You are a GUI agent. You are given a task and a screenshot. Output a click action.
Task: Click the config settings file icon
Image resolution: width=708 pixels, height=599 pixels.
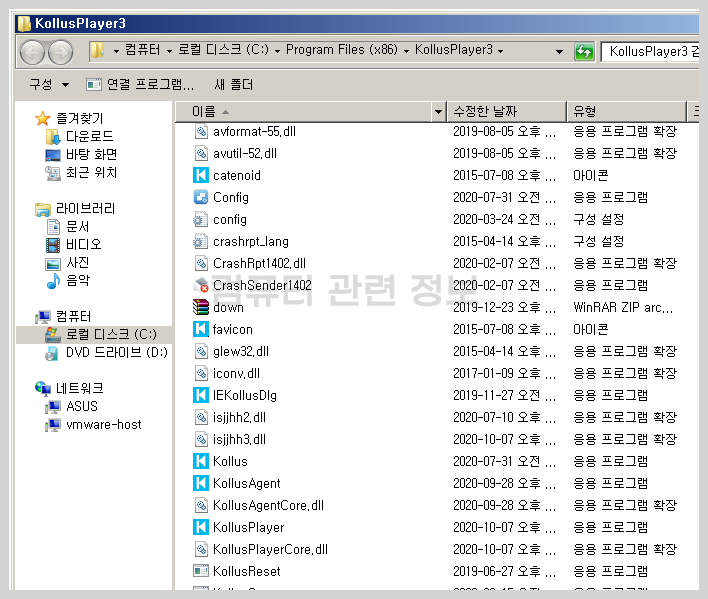(x=200, y=219)
